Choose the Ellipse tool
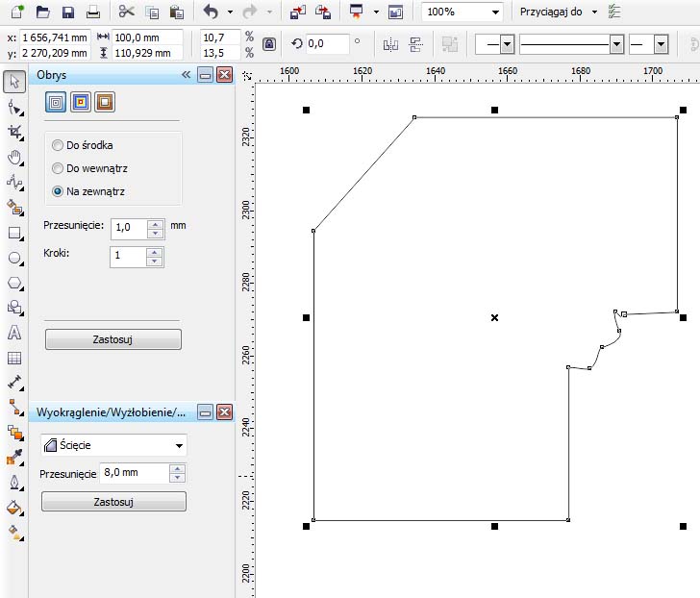 (x=14, y=258)
